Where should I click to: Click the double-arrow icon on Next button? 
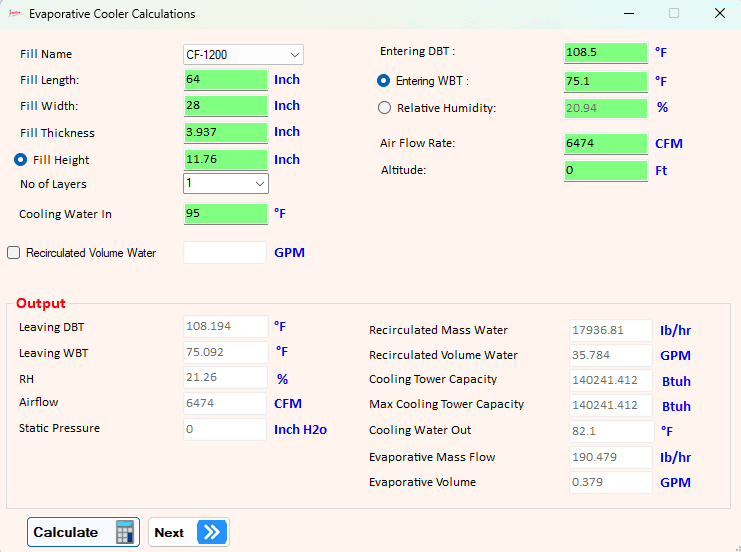pyautogui.click(x=212, y=532)
